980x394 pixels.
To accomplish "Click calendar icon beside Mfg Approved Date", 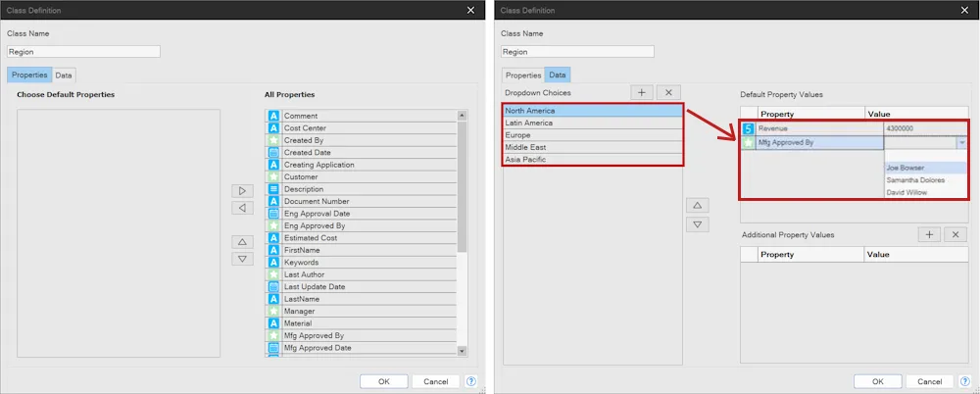I will (273, 348).
